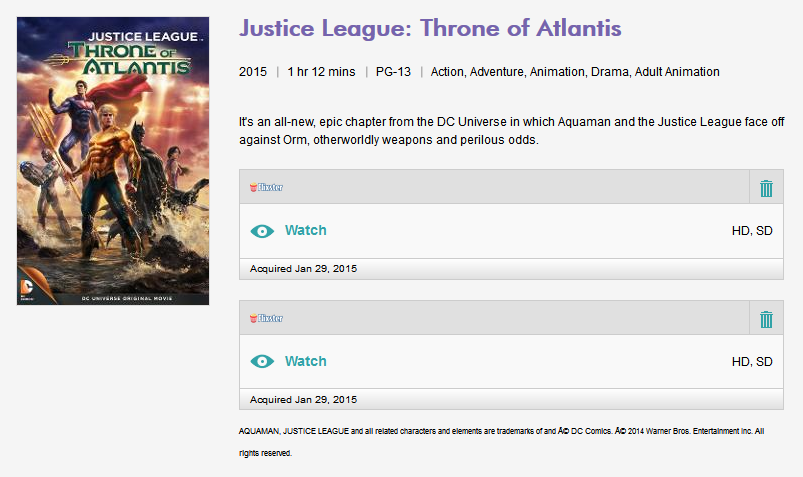Screen dimensions: 803x477
Task: Select the Adult Animation genre label
Action: click(677, 72)
